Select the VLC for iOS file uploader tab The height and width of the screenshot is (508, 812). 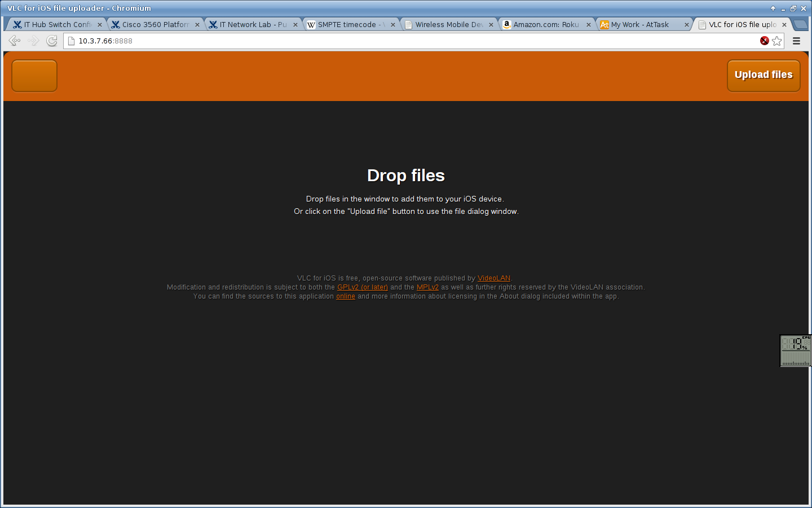[742, 24]
